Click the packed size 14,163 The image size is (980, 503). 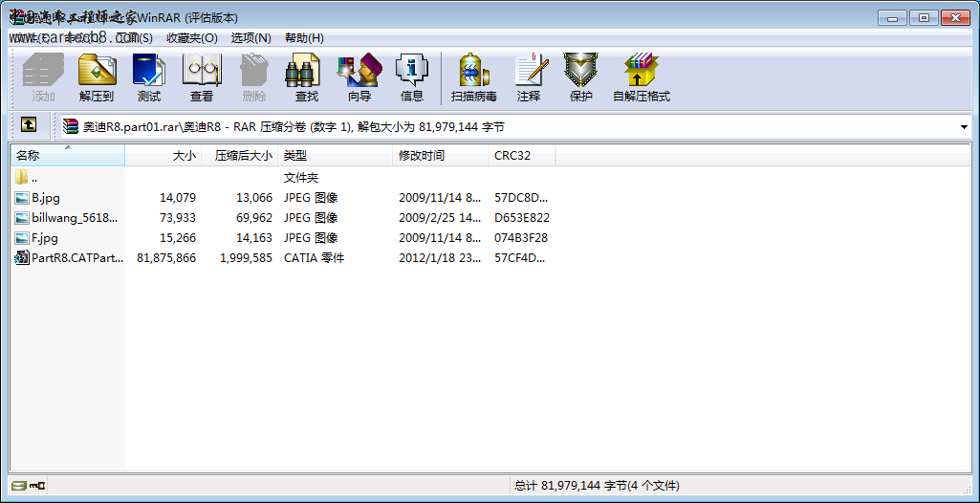click(253, 238)
